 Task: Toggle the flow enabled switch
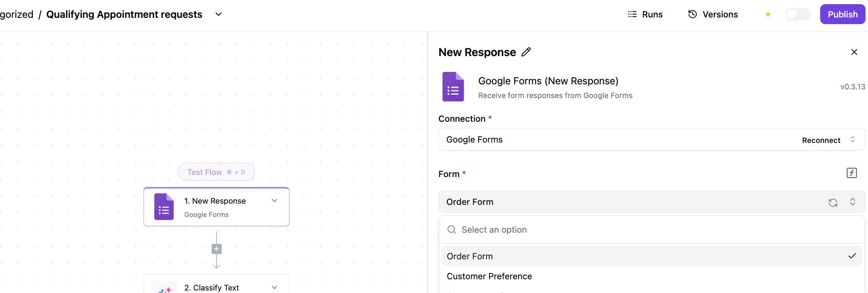tap(797, 15)
